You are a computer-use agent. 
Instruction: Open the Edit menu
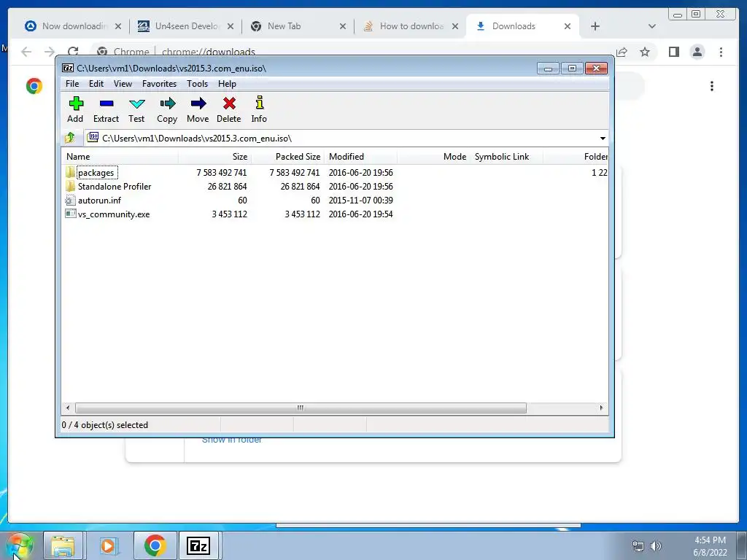(x=96, y=84)
